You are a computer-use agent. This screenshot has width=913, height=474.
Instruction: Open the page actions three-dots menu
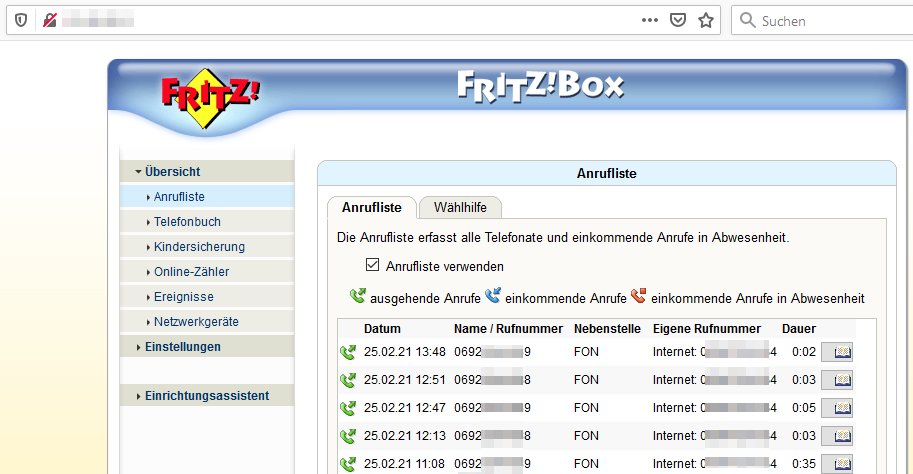click(x=650, y=20)
